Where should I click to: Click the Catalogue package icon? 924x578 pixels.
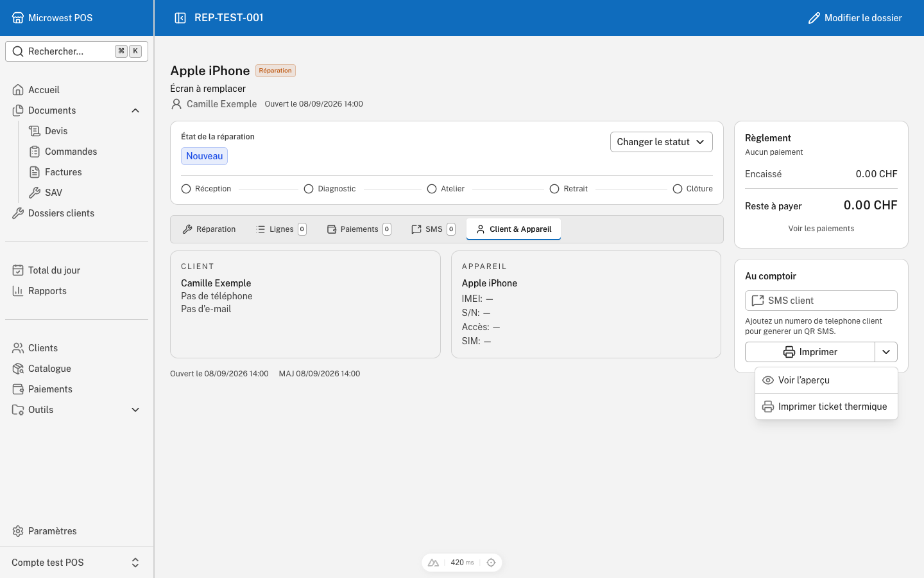pyautogui.click(x=18, y=369)
